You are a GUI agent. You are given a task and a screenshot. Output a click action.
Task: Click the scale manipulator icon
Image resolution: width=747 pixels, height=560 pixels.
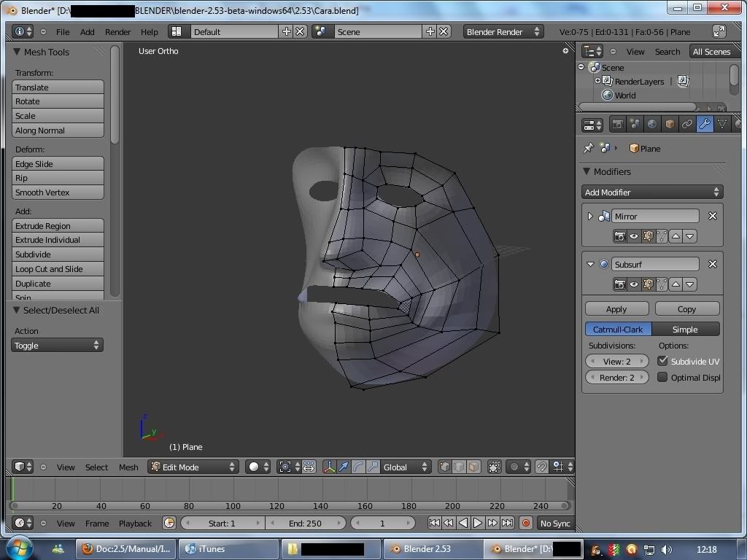pos(373,467)
